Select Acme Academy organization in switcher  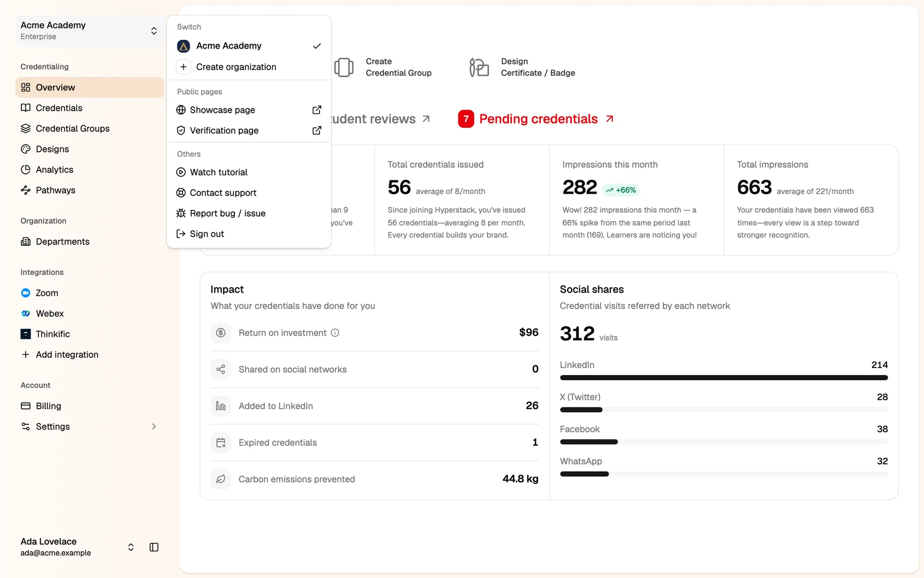pyautogui.click(x=249, y=46)
